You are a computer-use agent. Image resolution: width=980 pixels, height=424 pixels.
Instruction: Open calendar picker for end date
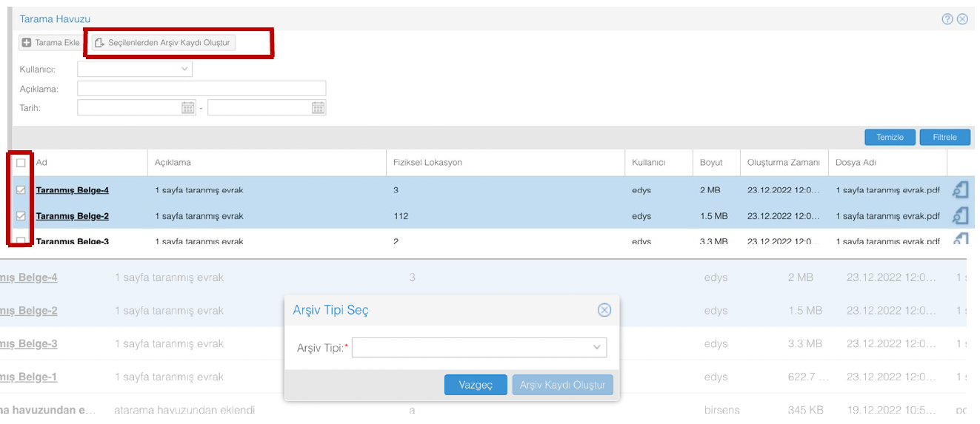point(318,108)
